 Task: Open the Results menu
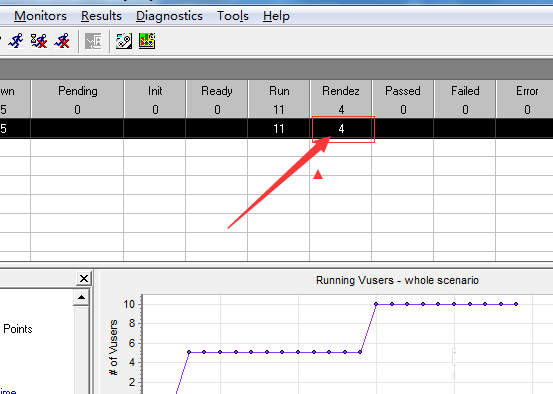(101, 16)
